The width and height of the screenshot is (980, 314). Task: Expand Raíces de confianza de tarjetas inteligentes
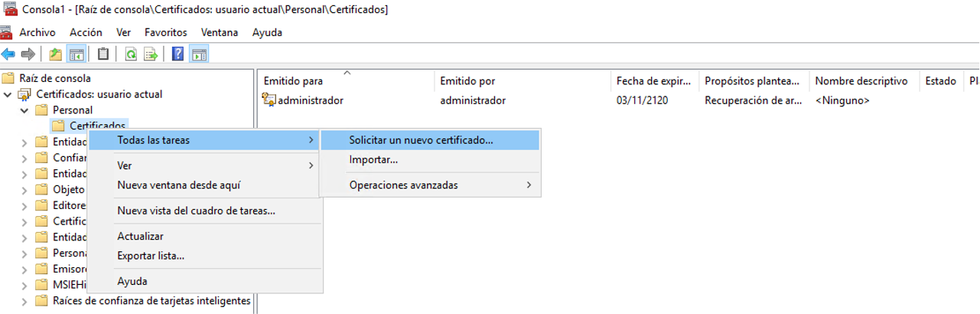(24, 301)
